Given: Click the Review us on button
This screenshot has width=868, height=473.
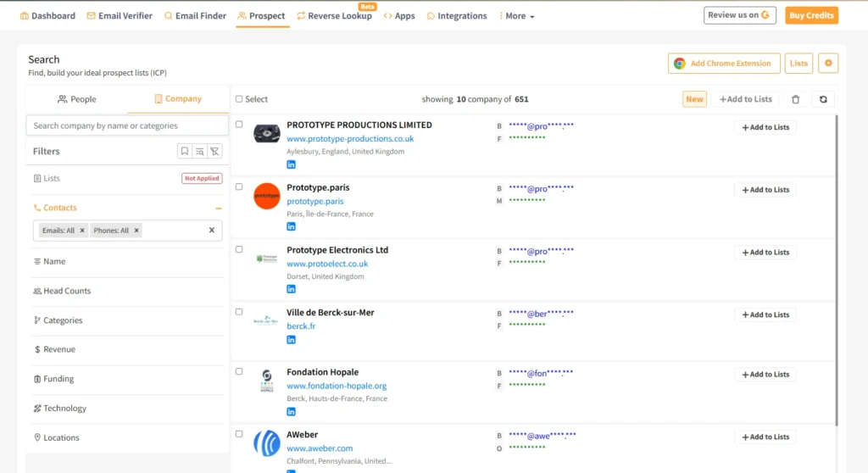Looking at the screenshot, I should (x=739, y=15).
